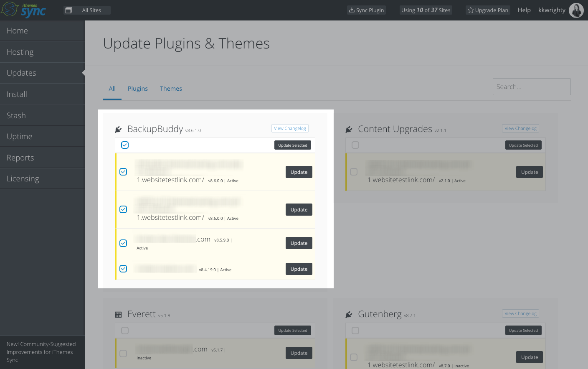Image resolution: width=588 pixels, height=369 pixels.
Task: Go to Home in the sidebar
Action: click(x=42, y=31)
